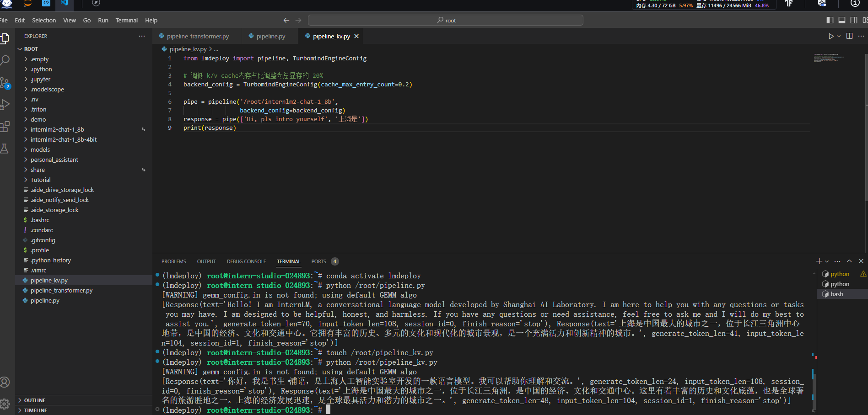Image resolution: width=868 pixels, height=415 pixels.
Task: Open .gitconfig file in explorer
Action: click(84, 240)
